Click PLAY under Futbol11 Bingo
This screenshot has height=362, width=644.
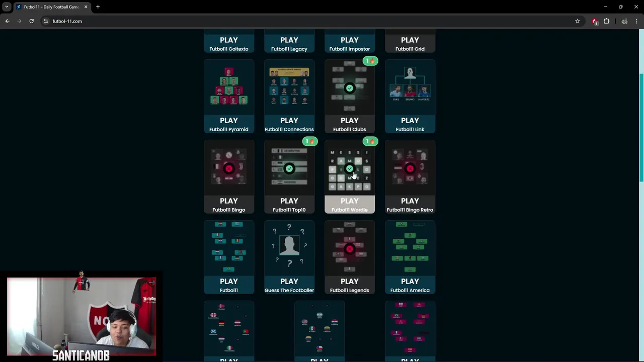[x=229, y=201]
